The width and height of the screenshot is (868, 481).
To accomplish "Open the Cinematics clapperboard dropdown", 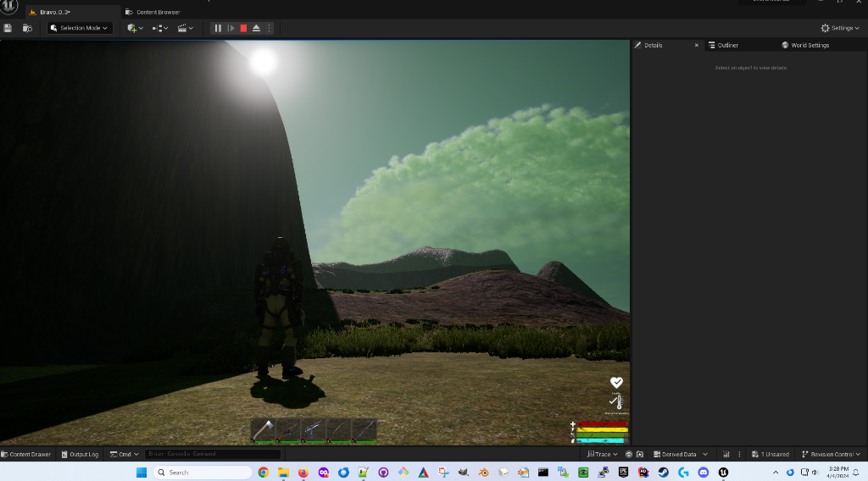I will coord(185,28).
